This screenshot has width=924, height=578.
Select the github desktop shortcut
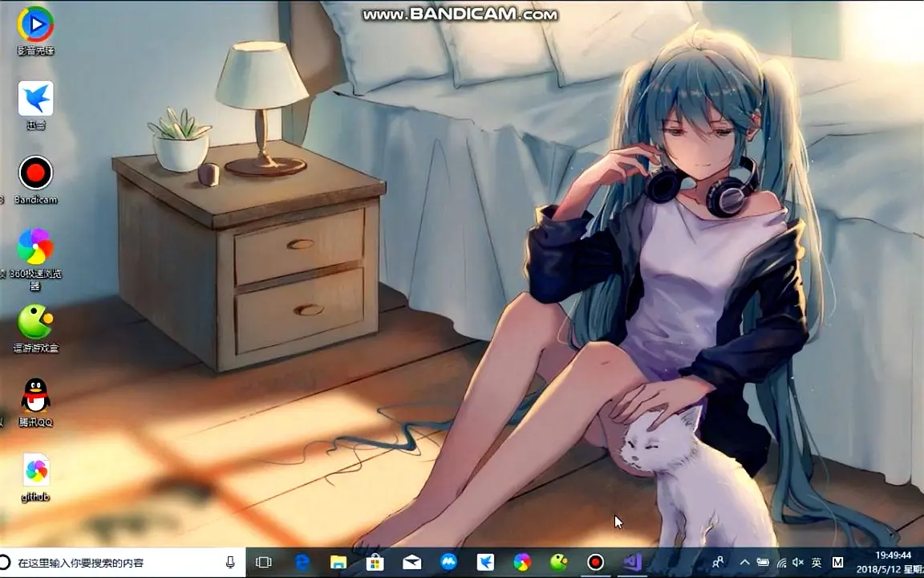tap(35, 477)
